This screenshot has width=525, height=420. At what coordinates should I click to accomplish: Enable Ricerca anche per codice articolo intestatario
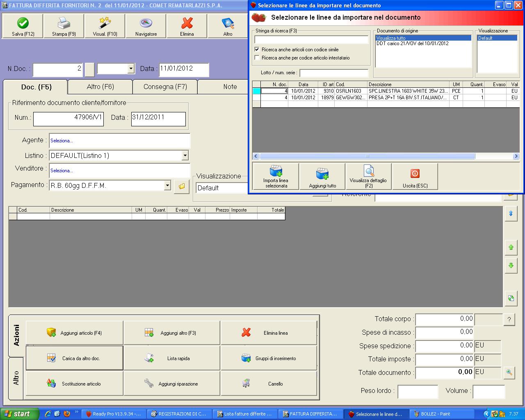(257, 58)
